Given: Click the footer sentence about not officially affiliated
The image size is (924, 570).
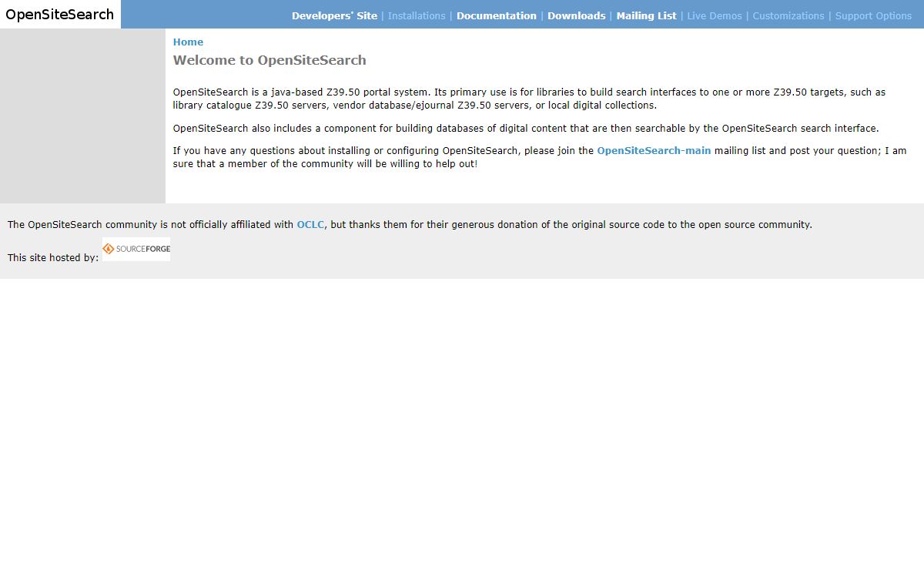Looking at the screenshot, I should coord(410,225).
